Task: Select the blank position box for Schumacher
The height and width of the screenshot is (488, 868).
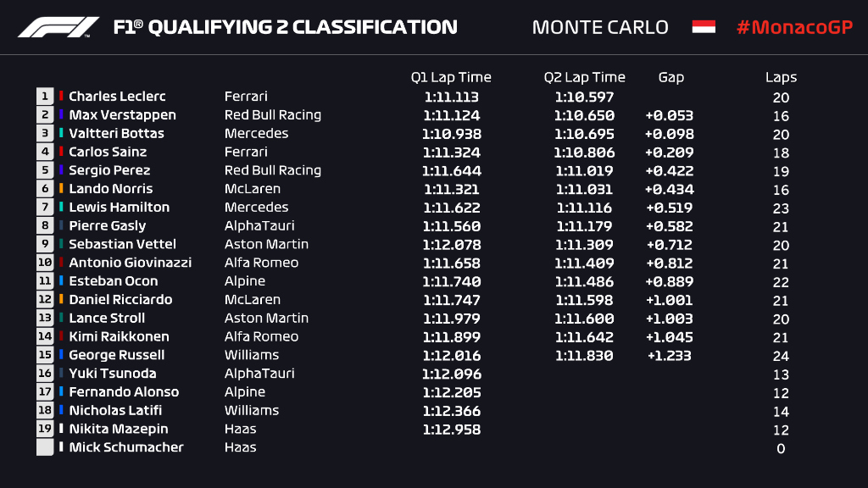Action: [45, 447]
